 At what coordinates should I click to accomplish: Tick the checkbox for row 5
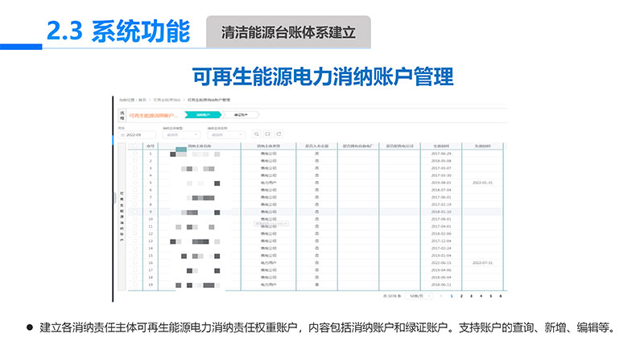coord(135,183)
